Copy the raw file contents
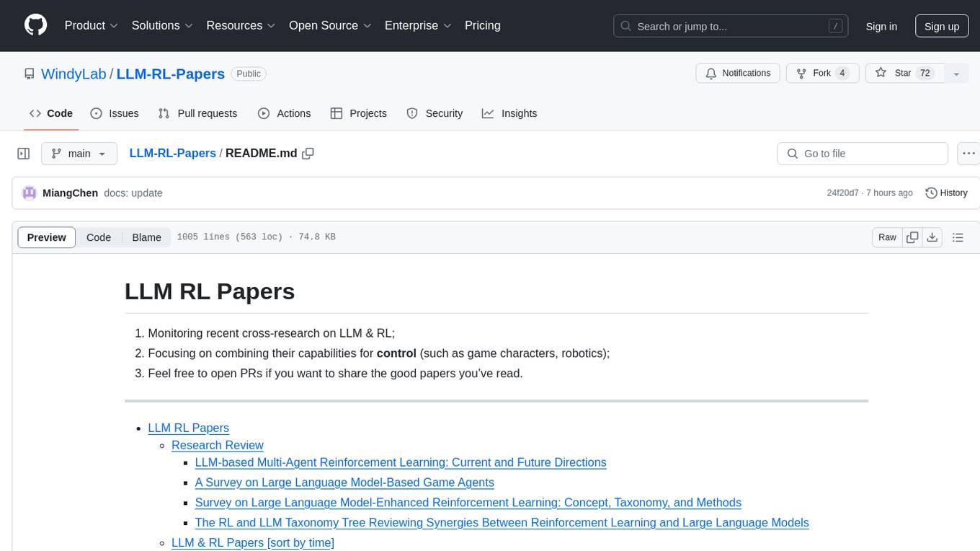 click(913, 237)
